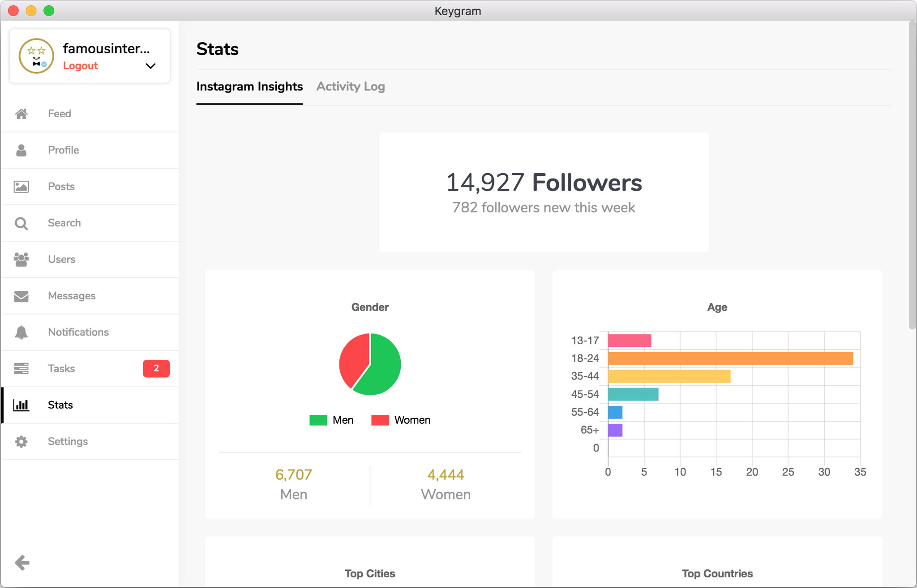Switch to the Activity Log tab
The image size is (917, 588).
point(351,86)
